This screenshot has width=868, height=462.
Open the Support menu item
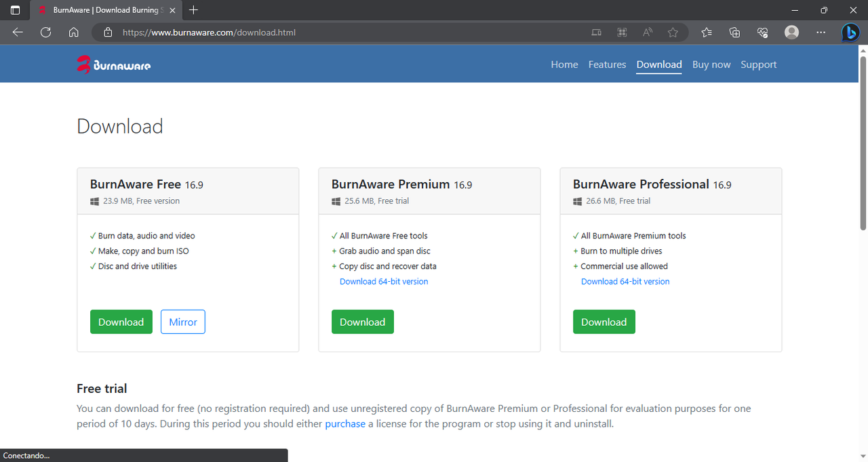(759, 64)
